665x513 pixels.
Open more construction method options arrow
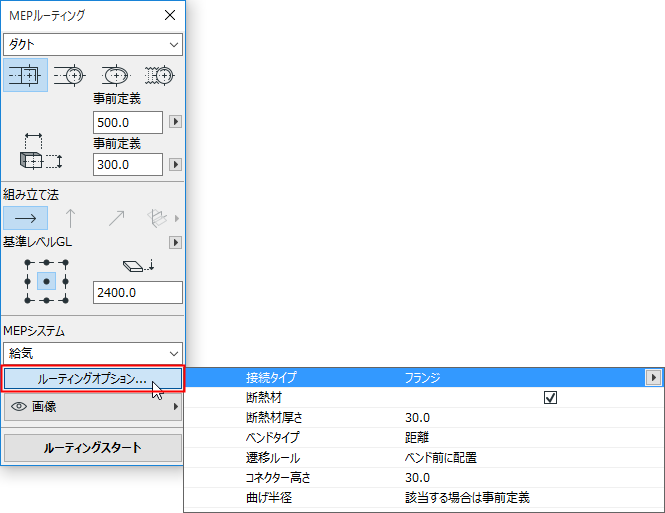177,218
